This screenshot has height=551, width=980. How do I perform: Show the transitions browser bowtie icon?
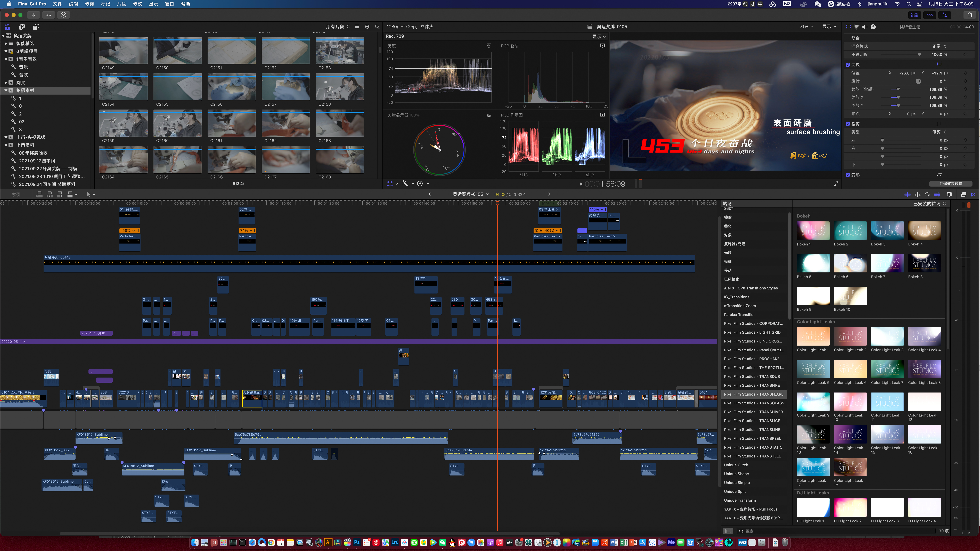[973, 194]
